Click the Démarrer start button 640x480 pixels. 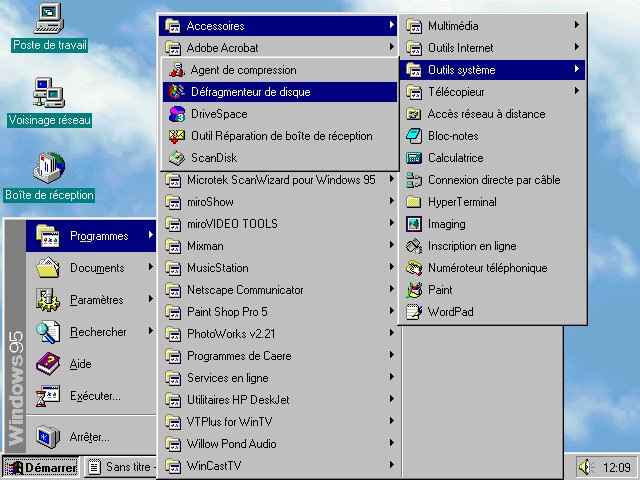coord(40,467)
